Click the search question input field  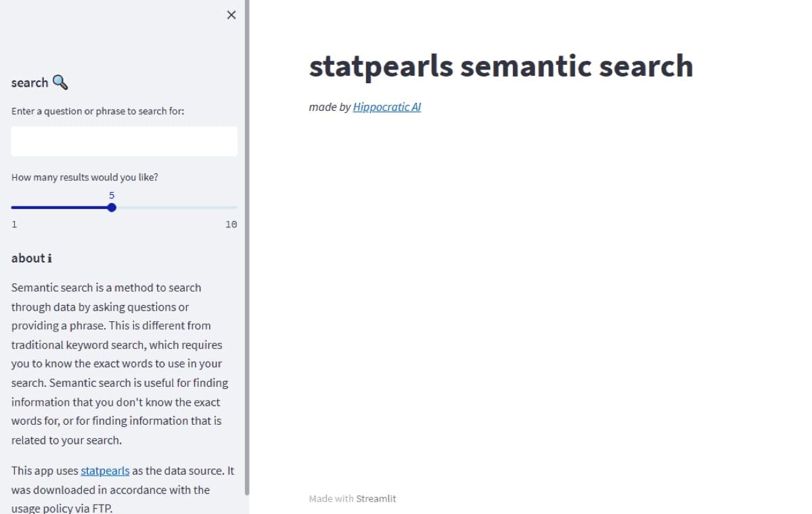pos(125,141)
